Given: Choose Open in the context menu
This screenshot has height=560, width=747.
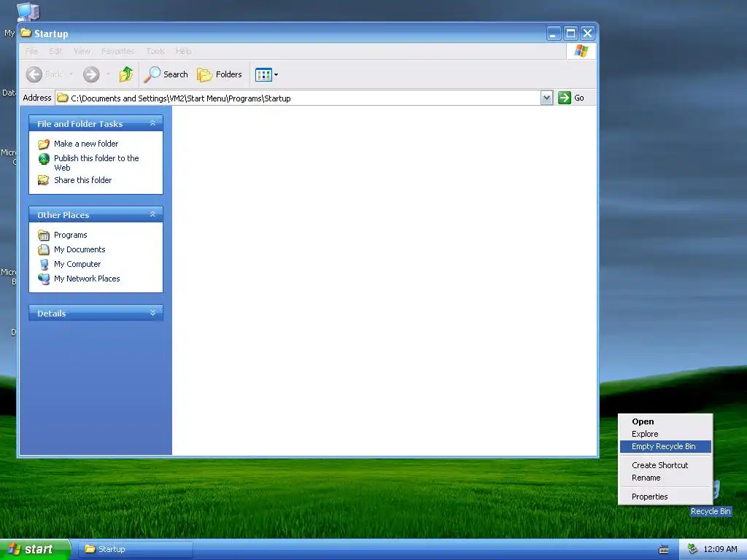Looking at the screenshot, I should tap(665, 421).
